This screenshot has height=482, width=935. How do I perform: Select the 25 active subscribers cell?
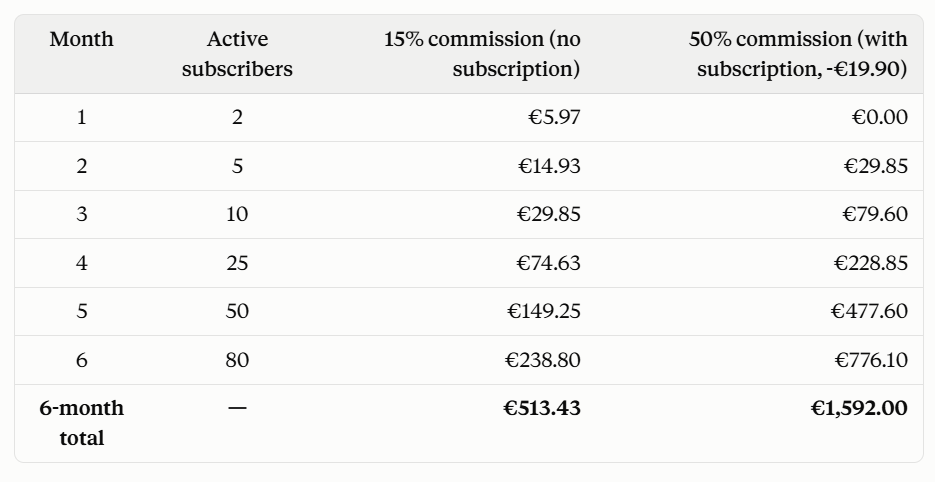(x=237, y=263)
